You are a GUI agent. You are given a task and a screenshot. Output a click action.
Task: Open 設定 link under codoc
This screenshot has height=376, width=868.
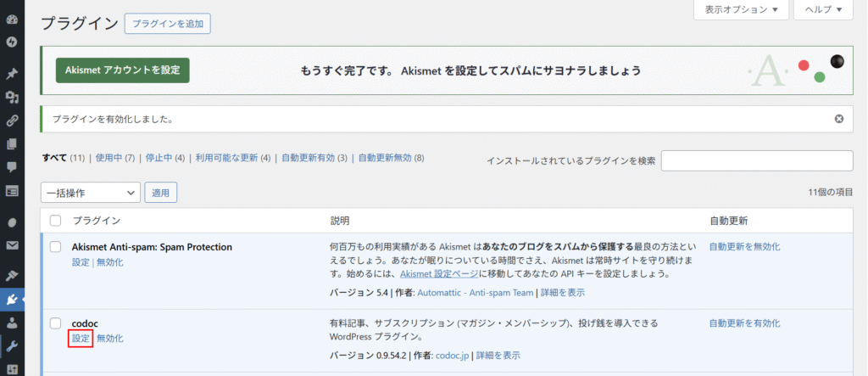[81, 339]
